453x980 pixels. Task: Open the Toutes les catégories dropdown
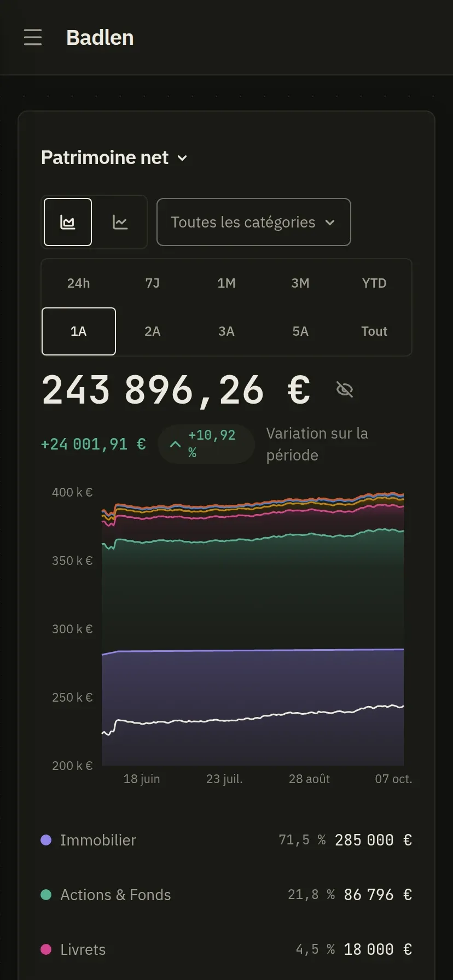(x=254, y=222)
